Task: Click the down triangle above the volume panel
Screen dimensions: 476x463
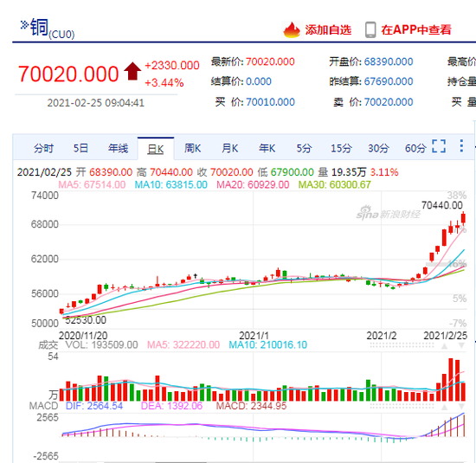Action: click(461, 346)
